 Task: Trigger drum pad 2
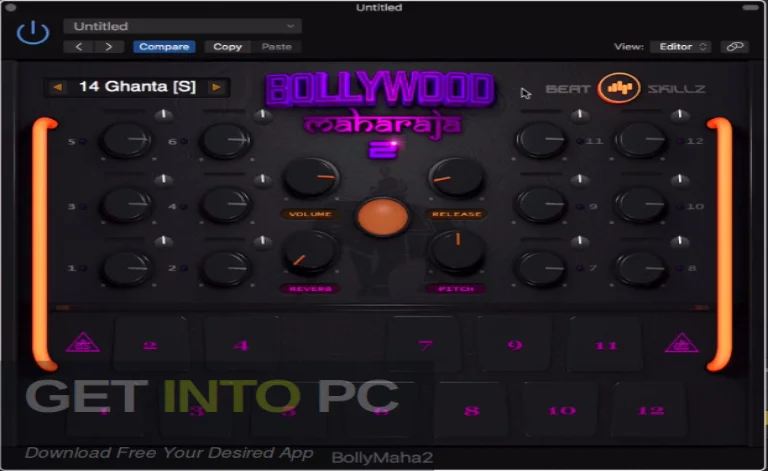(150, 345)
